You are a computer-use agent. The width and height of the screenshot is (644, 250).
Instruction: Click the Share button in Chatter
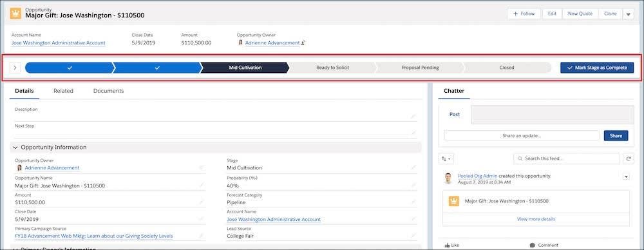point(616,136)
